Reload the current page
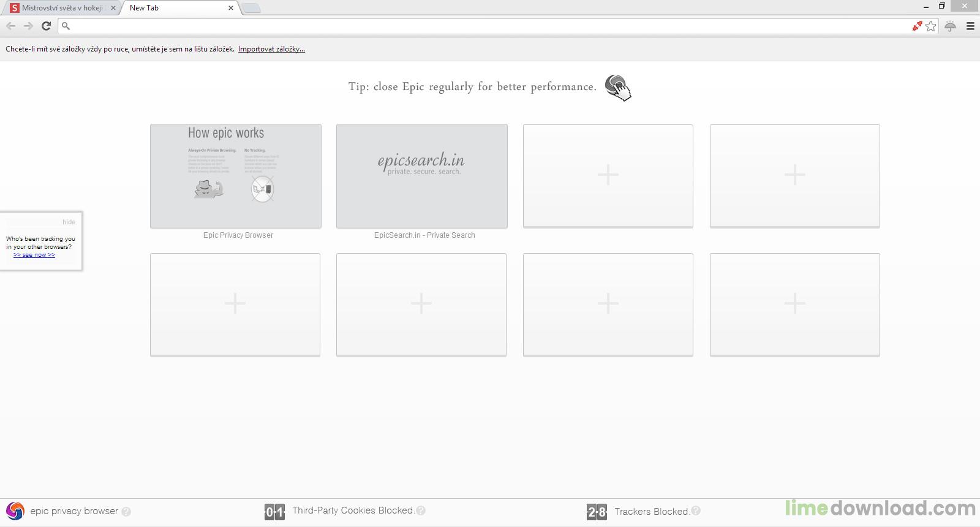The height and width of the screenshot is (527, 980). coord(46,26)
